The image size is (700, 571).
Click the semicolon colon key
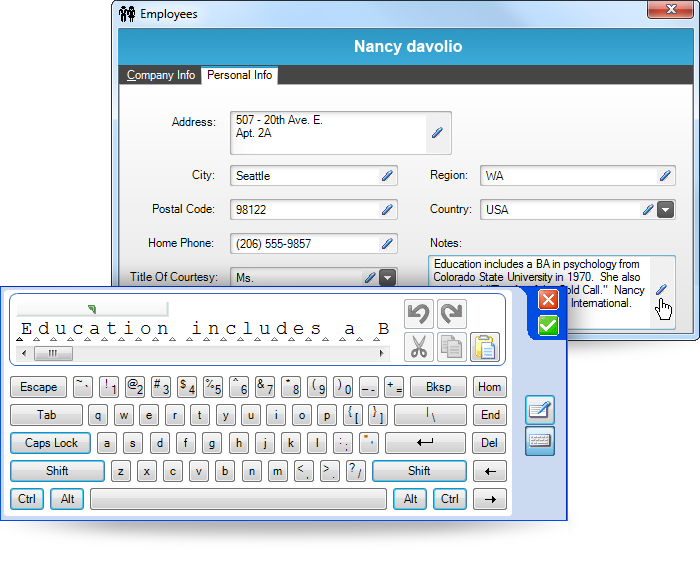(x=343, y=443)
